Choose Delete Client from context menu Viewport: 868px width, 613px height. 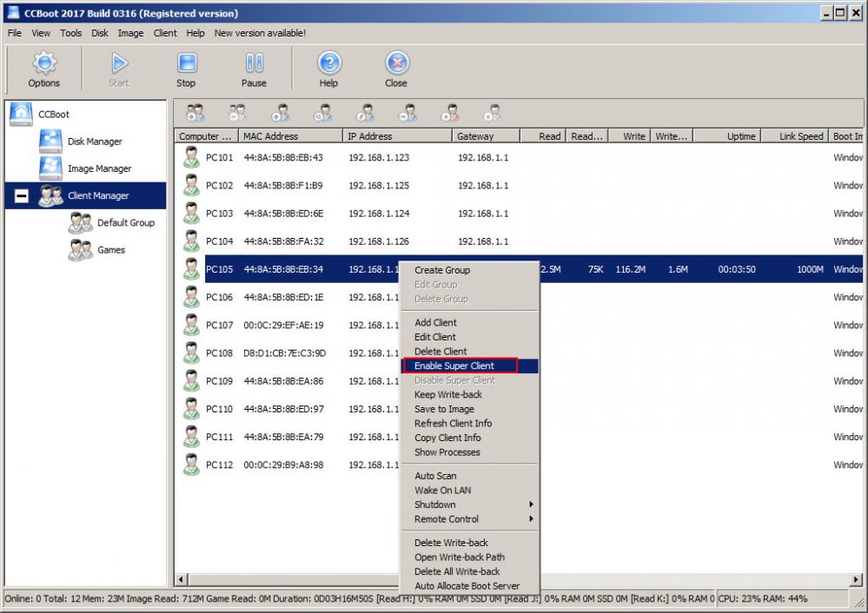coord(469,352)
